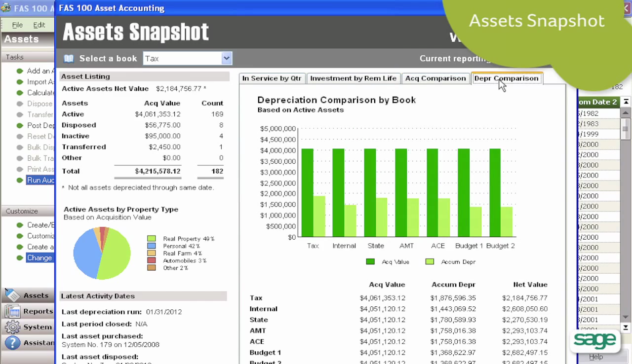The height and width of the screenshot is (364, 632).
Task: Click the green bullet beside Add an Asset
Action: [20, 71]
